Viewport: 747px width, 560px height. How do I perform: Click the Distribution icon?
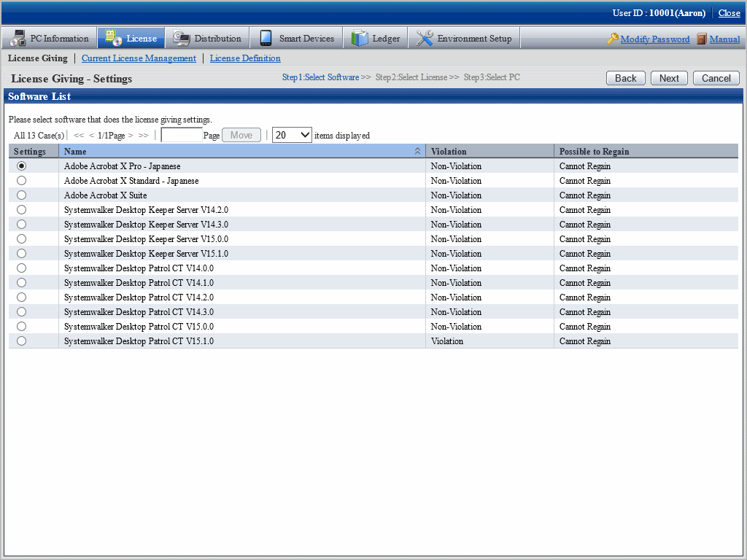coord(182,38)
